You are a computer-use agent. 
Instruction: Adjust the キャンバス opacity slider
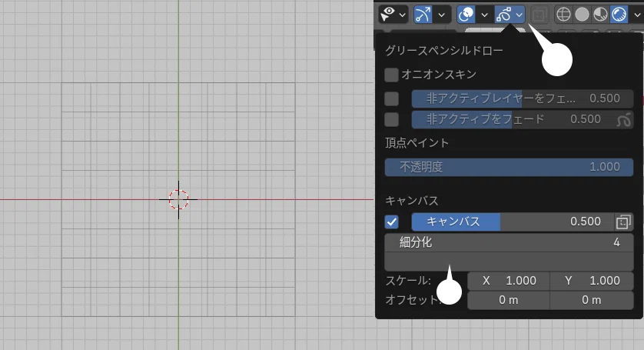tap(513, 222)
